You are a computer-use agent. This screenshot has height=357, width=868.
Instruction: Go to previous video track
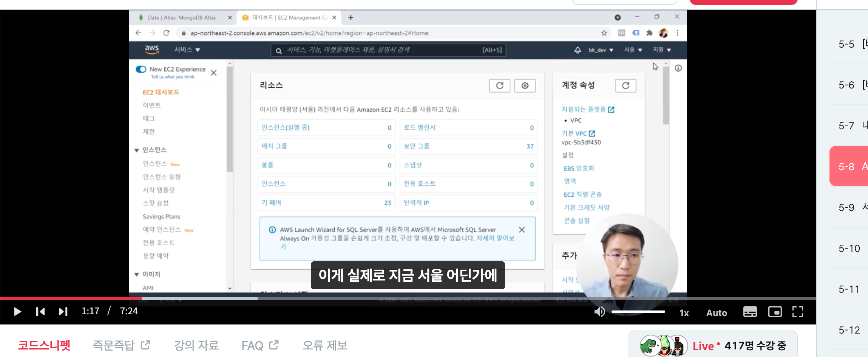(x=40, y=312)
